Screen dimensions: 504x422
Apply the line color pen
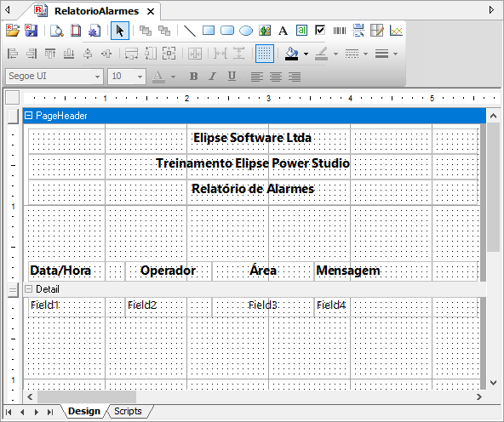pyautogui.click(x=322, y=54)
